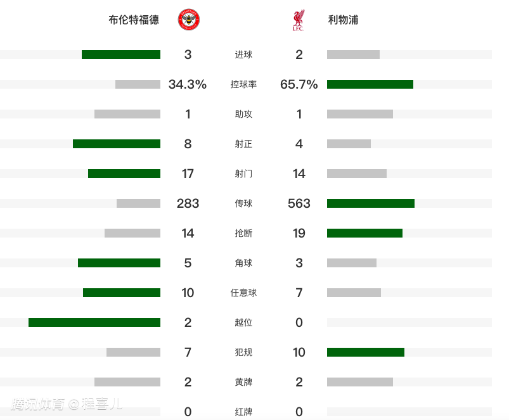Click the 射正 stat label
509x420 pixels.
[243, 144]
